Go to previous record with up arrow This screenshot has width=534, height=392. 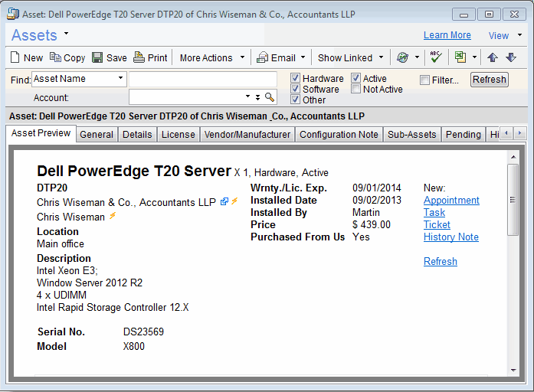point(493,57)
